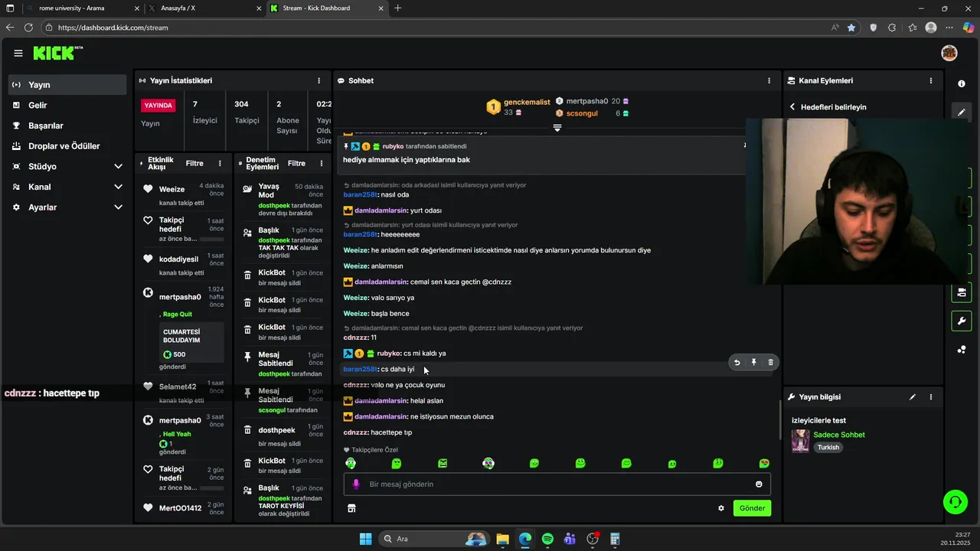Click the YAYINDA live status badge
This screenshot has height=551, width=980.
point(158,105)
